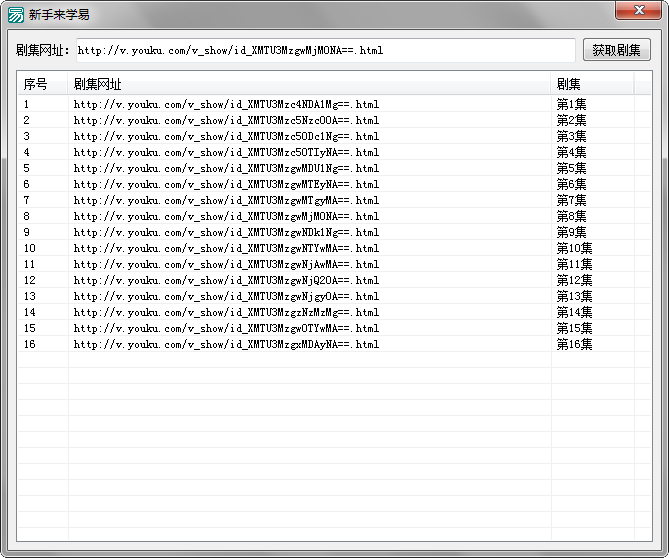Viewport: 669px width, 558px height.
Task: Click the 剧集网址 column header
Action: [x=309, y=84]
